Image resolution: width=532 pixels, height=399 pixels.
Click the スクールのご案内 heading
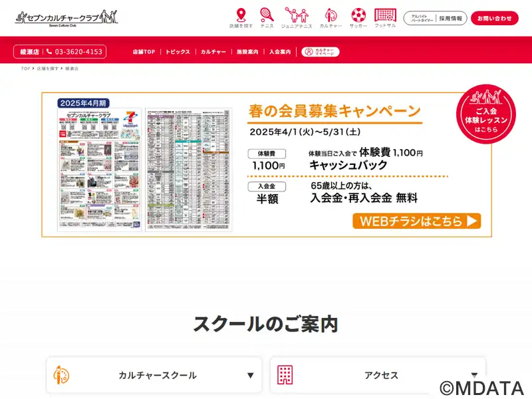tap(265, 324)
